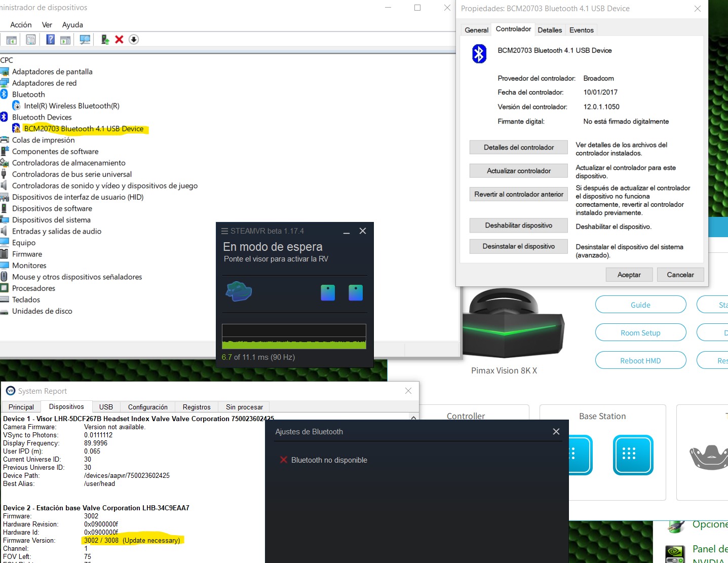Open the Ayuda menu
This screenshot has height=563, width=728.
click(72, 25)
